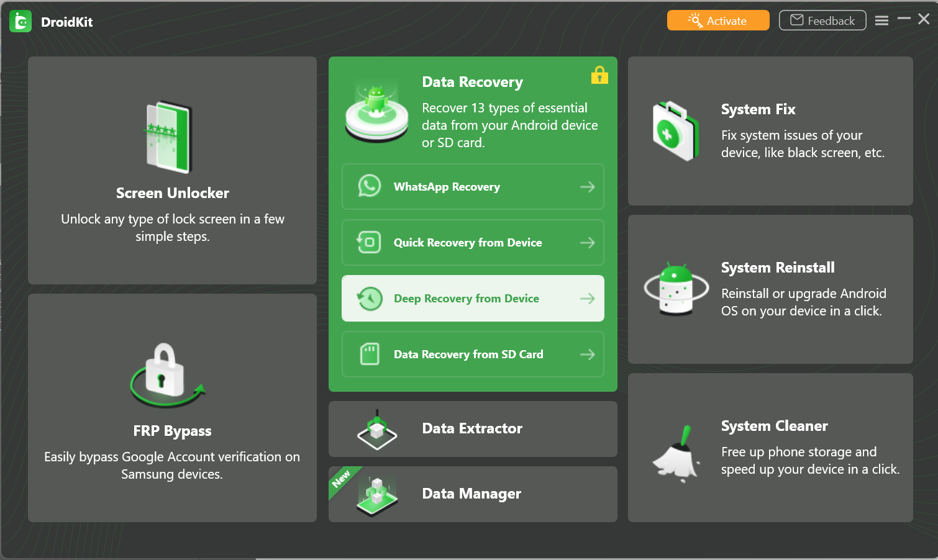The width and height of the screenshot is (938, 560).
Task: Select the FRP Bypass title
Action: click(x=172, y=431)
